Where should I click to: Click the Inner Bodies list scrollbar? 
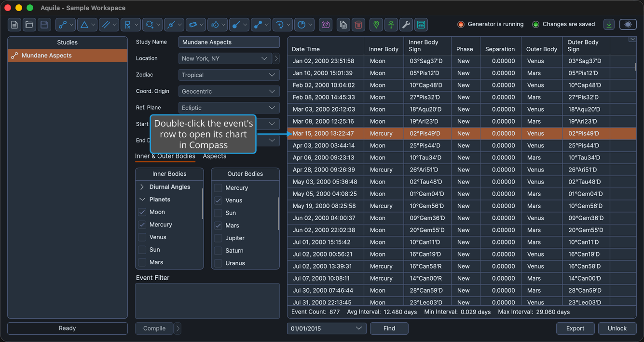point(202,203)
